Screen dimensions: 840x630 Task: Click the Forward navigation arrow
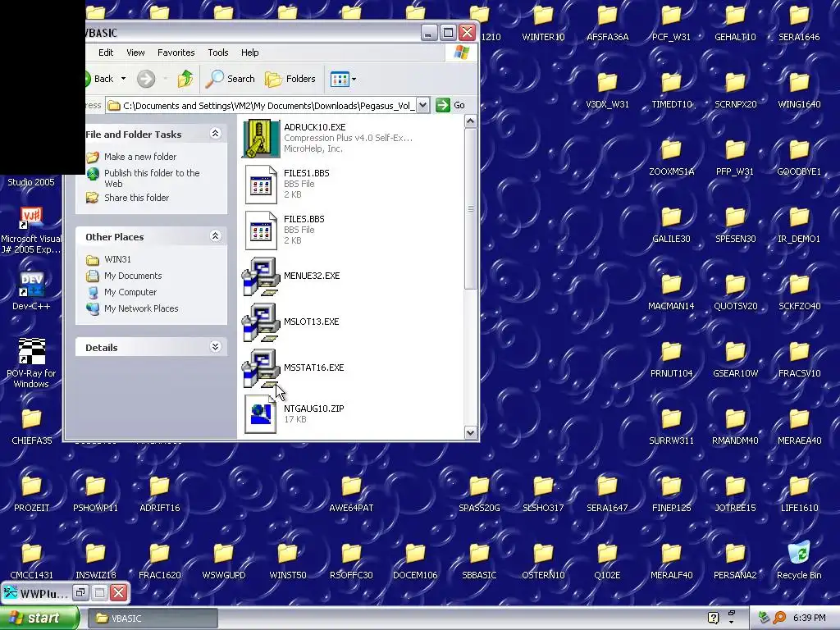(146, 79)
